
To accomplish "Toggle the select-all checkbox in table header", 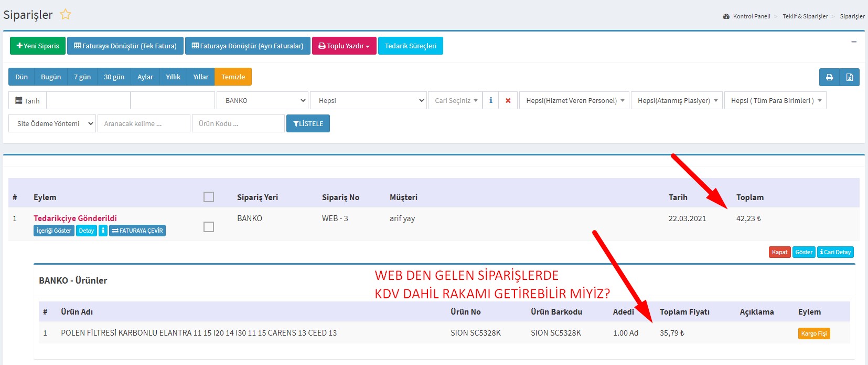I will click(x=209, y=197).
